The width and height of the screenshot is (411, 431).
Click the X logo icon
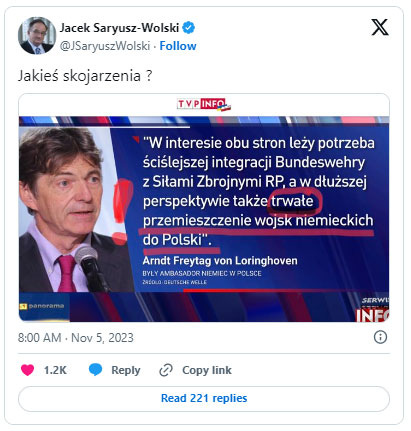click(380, 27)
